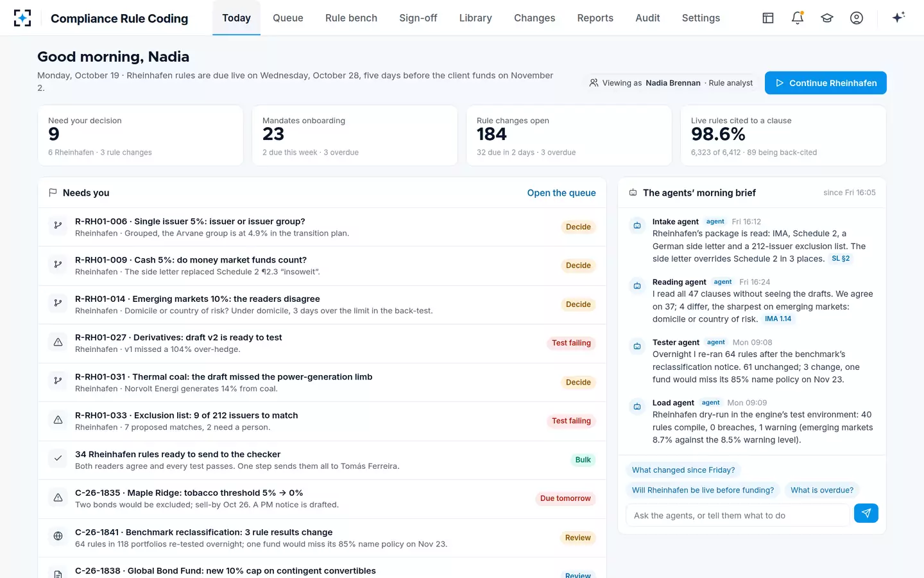Open the IMA 1.14 citation chip
Viewport: 924px width, 578px height.
pyautogui.click(x=778, y=319)
